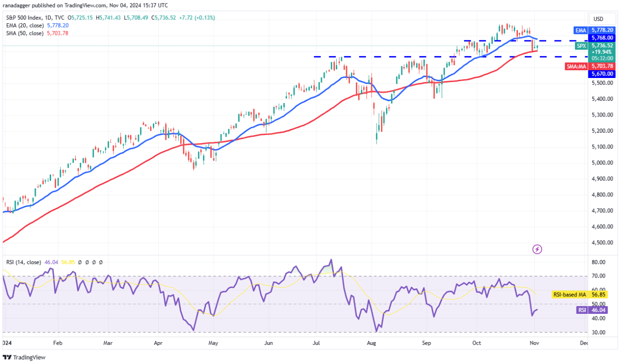The width and height of the screenshot is (621, 364).
Task: Click the 5,768.00 horizontal line price label
Action: click(602, 38)
